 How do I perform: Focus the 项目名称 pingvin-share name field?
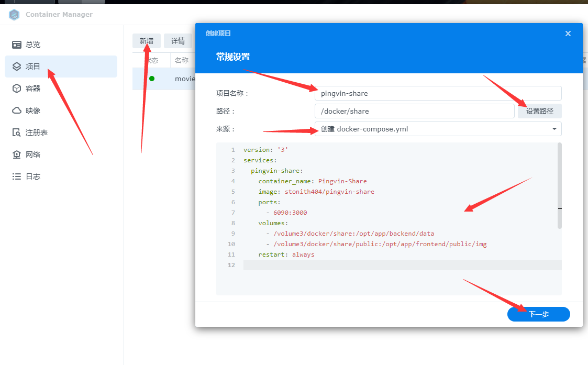[437, 93]
